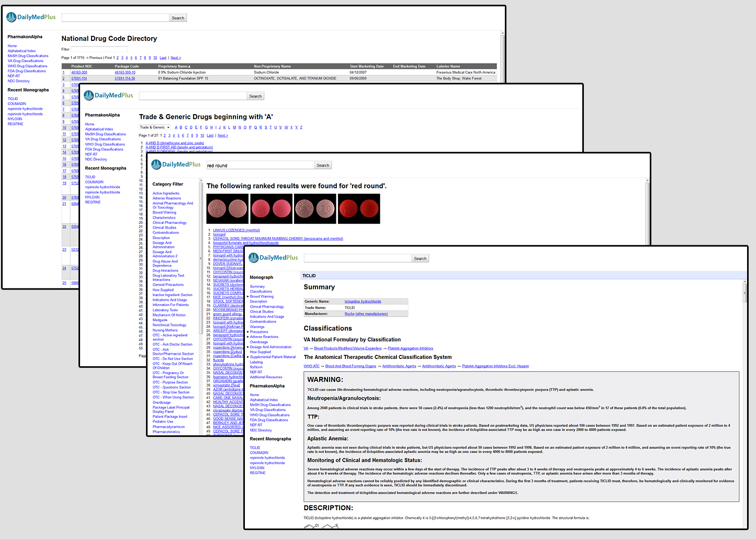The height and width of the screenshot is (539, 756).
Task: Open REGITINE in TICLID window's recent monographs
Action: [x=257, y=473]
